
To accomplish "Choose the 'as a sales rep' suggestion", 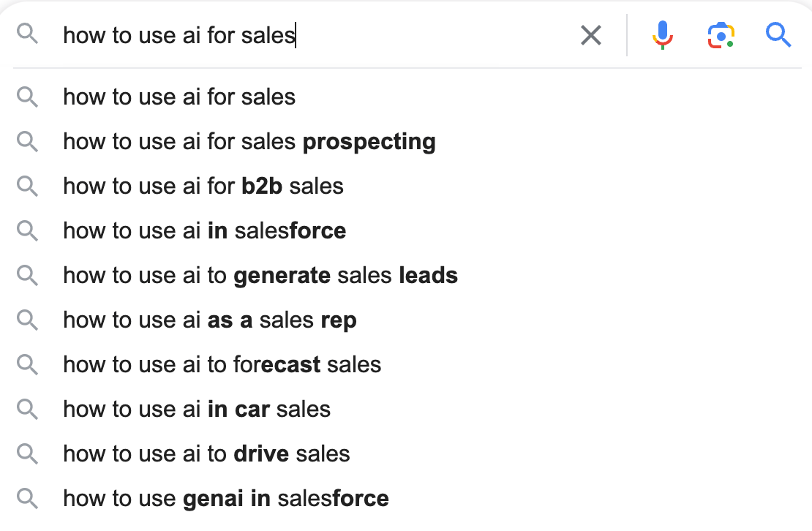I will (210, 320).
